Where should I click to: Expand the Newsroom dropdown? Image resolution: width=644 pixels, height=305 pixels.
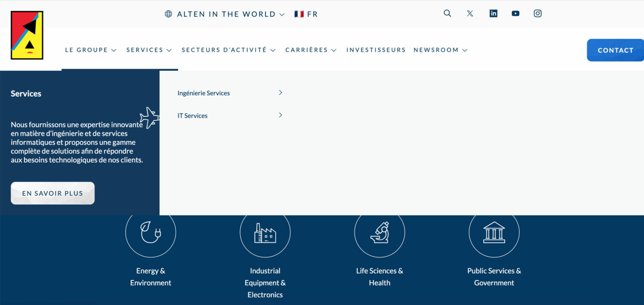coord(440,50)
